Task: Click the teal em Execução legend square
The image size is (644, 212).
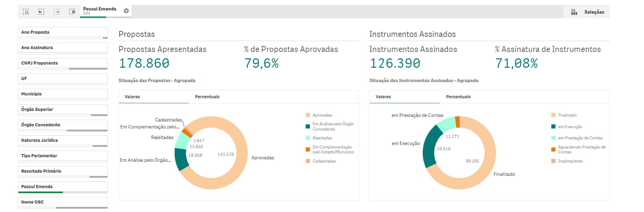Action: [553, 127]
